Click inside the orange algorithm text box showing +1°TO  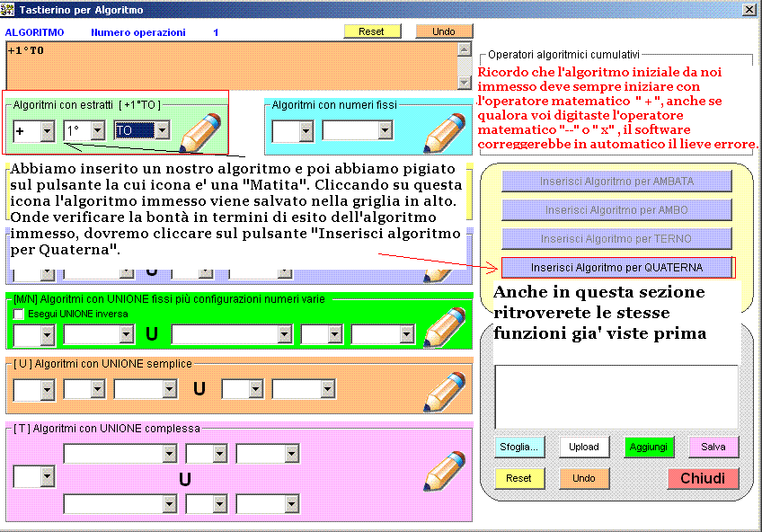point(233,66)
